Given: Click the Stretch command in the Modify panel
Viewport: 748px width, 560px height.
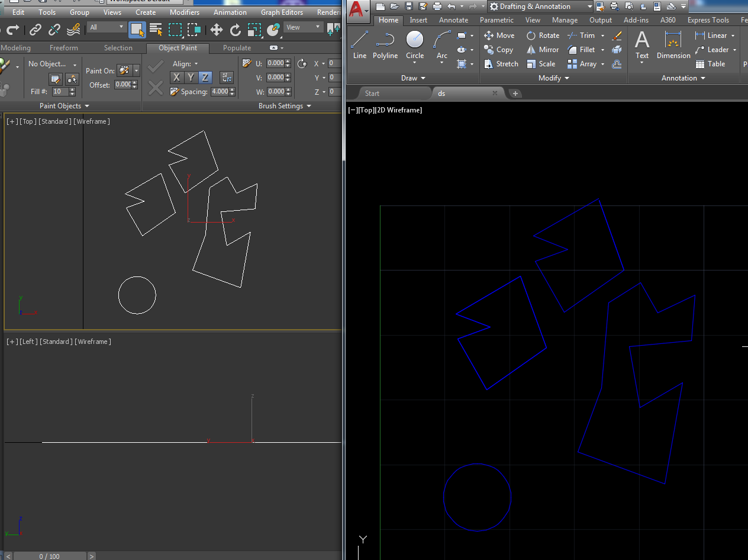Looking at the screenshot, I should pyautogui.click(x=501, y=64).
